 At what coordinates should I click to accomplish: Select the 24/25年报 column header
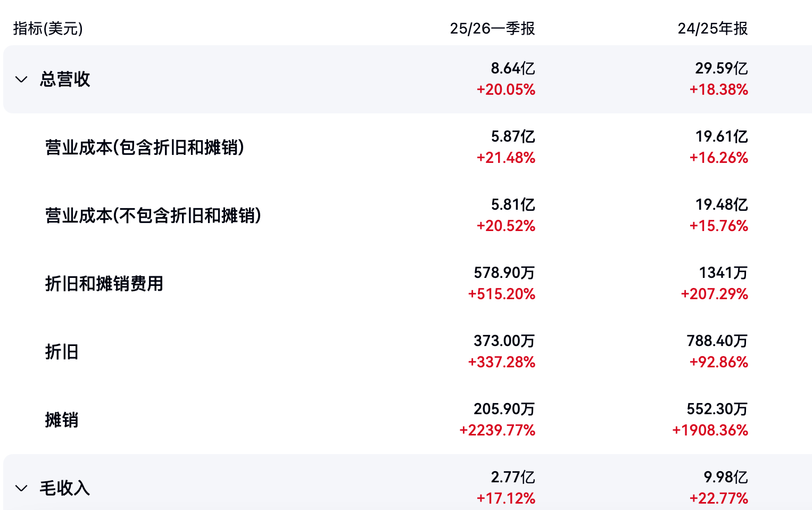click(x=712, y=28)
